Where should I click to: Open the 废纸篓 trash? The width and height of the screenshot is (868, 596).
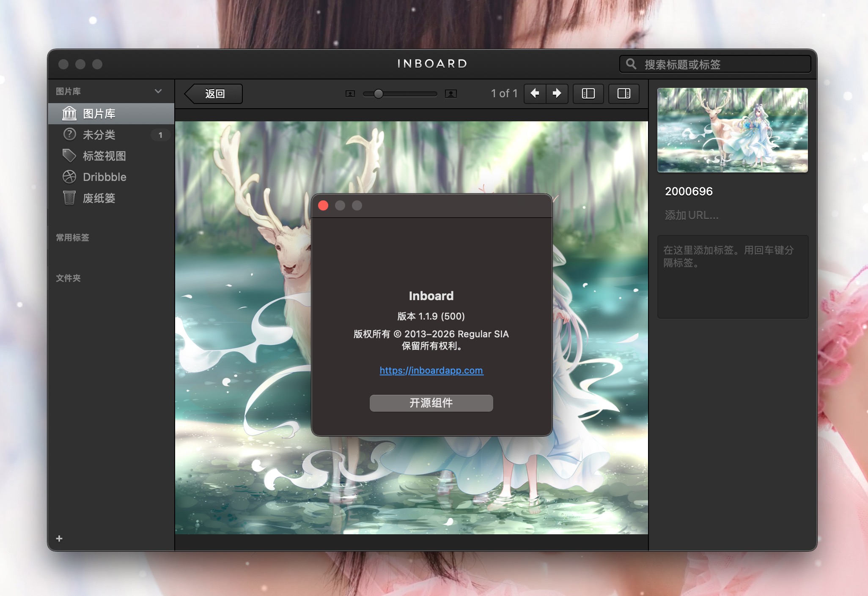pyautogui.click(x=99, y=198)
